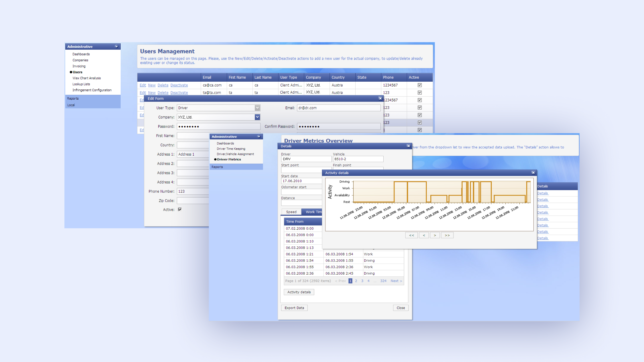This screenshot has height=362, width=644.
Task: Open the Activity details button
Action: click(x=299, y=292)
